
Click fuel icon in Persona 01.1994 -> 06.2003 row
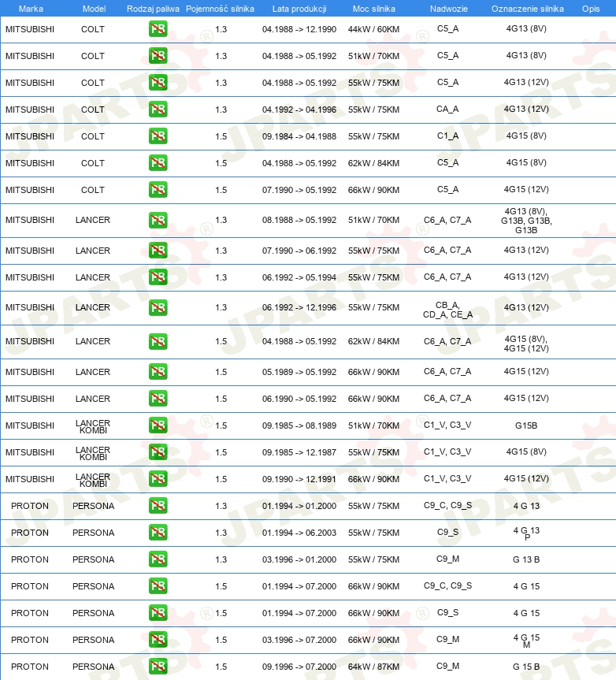[x=158, y=533]
